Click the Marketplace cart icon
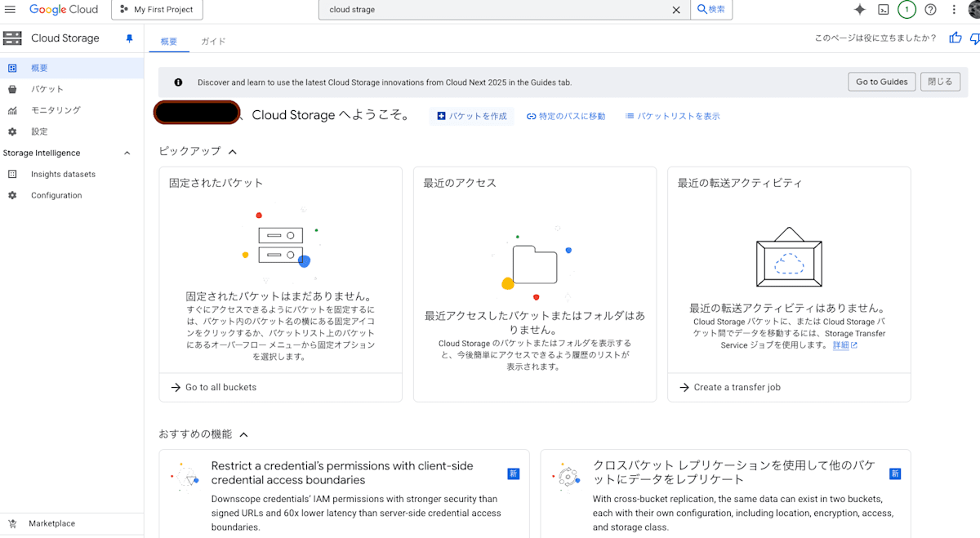Screen dimensions: 980x538 (12, 523)
